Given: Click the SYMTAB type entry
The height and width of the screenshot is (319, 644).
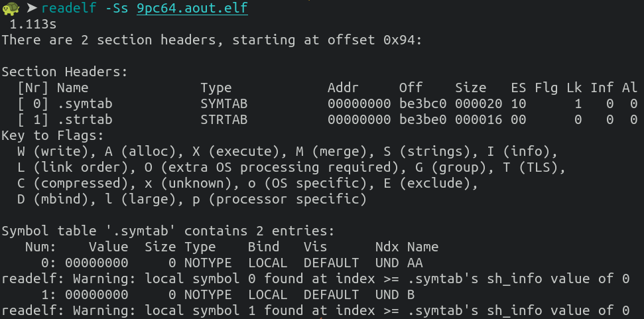Looking at the screenshot, I should tap(224, 104).
